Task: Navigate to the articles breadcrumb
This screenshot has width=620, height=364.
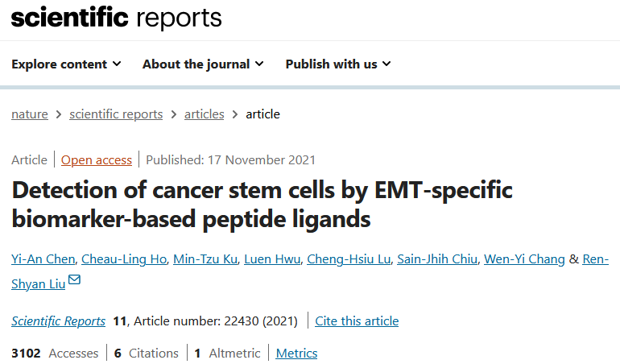Action: (x=204, y=114)
